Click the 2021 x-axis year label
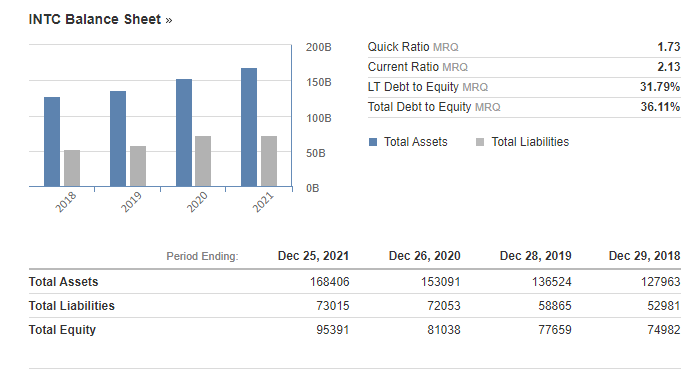This screenshot has width=691, height=369. pyautogui.click(x=263, y=202)
